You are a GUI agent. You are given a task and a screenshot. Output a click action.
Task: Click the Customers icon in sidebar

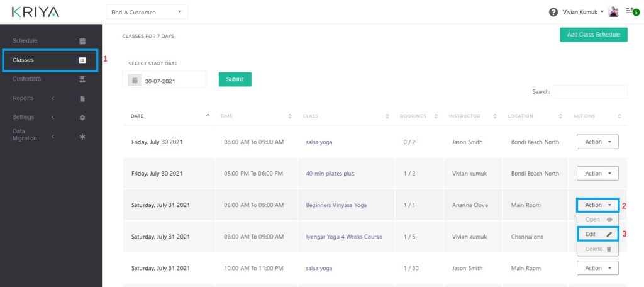pos(82,79)
